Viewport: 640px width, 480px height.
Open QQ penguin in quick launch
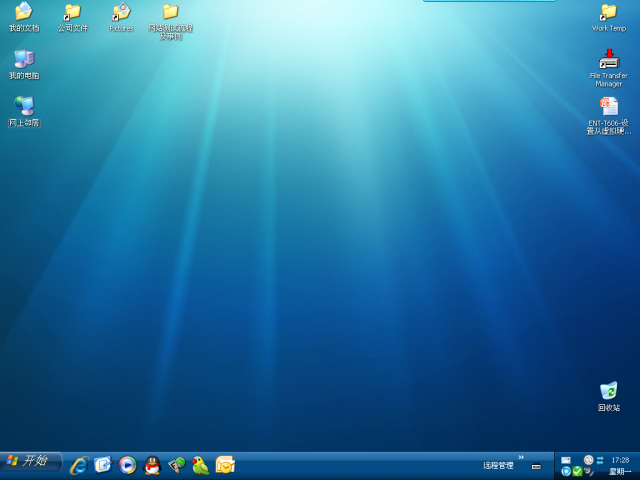coord(152,465)
